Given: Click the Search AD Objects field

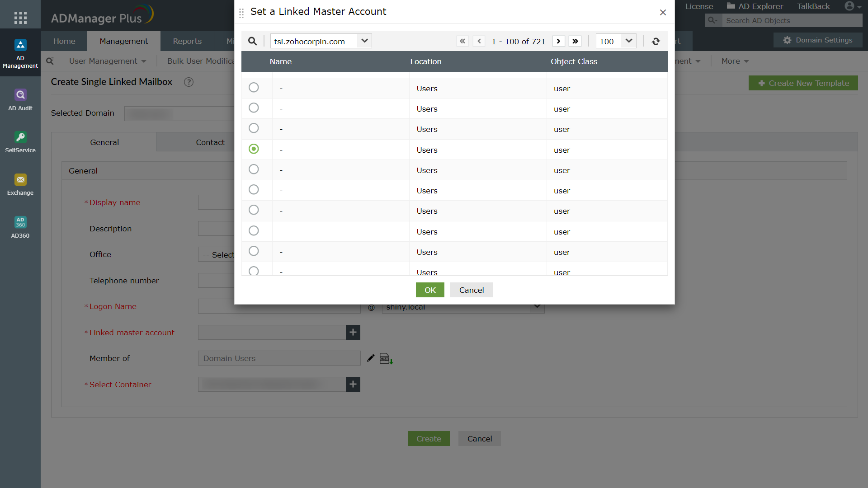Looking at the screenshot, I should (791, 21).
